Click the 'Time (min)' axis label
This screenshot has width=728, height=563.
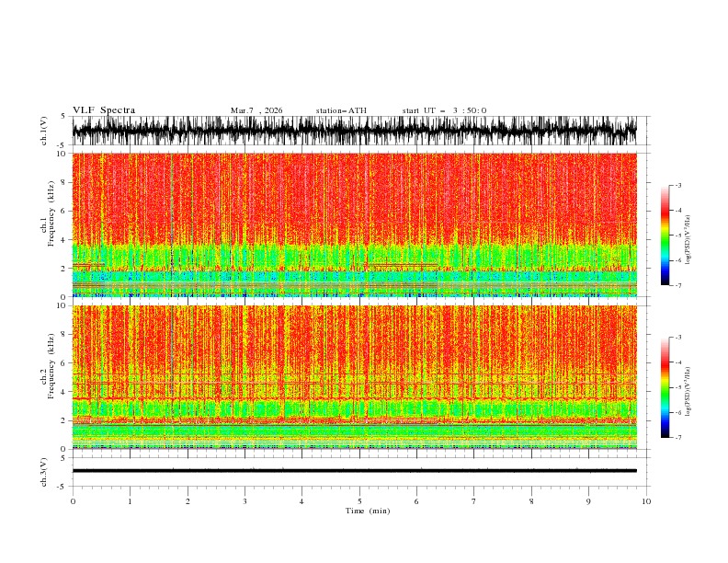pos(368,511)
